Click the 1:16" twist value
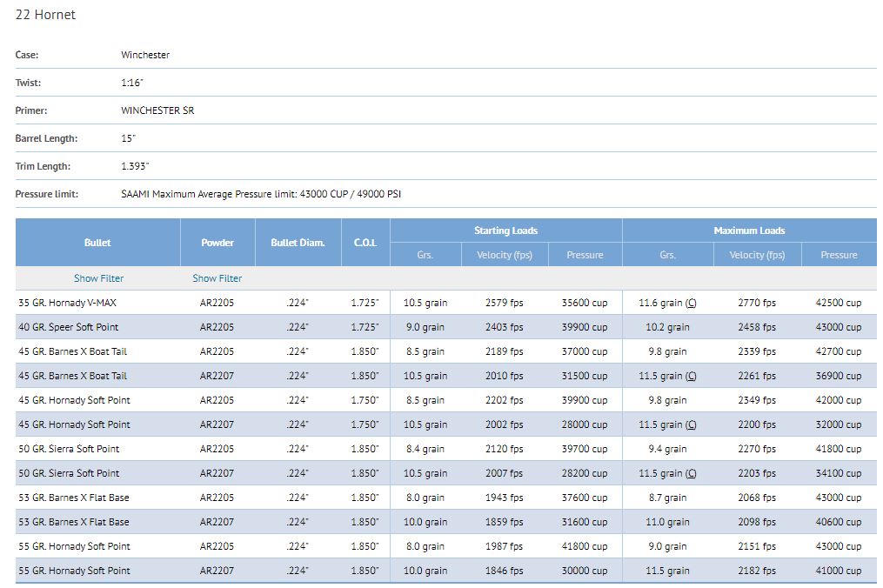883x588 pixels. 132,83
